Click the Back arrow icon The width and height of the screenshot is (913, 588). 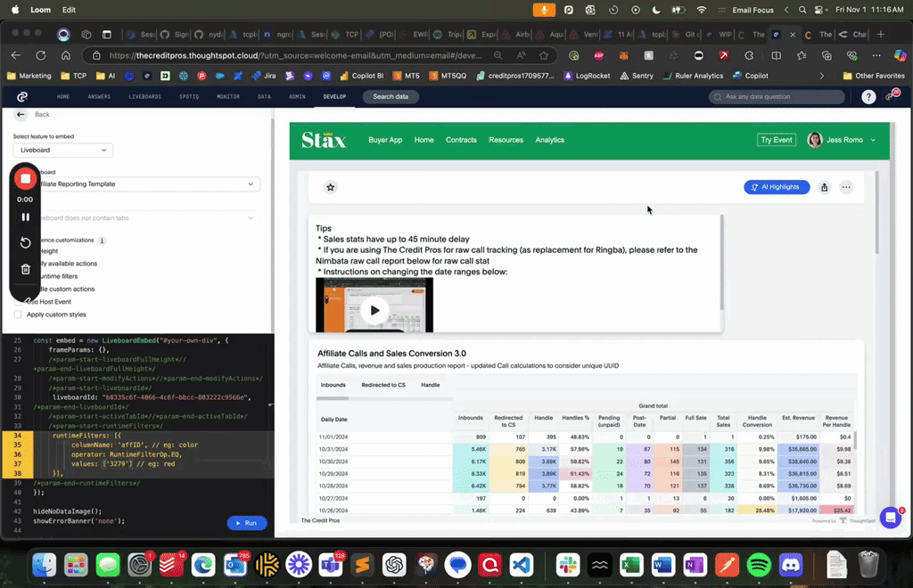click(x=21, y=114)
